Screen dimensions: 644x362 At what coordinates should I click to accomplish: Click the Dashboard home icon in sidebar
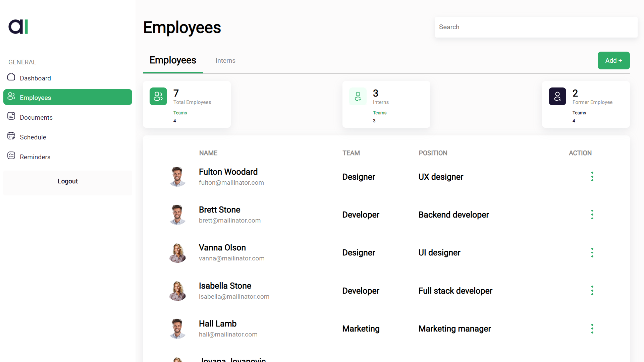click(x=11, y=77)
